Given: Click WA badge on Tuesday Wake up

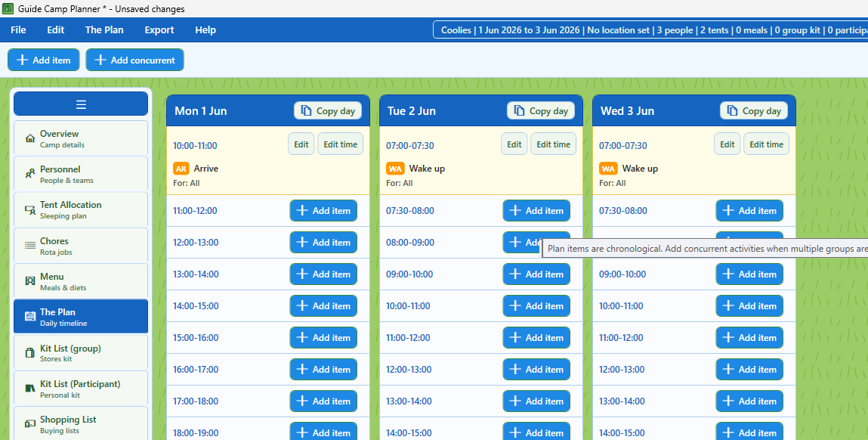Looking at the screenshot, I should click(395, 169).
